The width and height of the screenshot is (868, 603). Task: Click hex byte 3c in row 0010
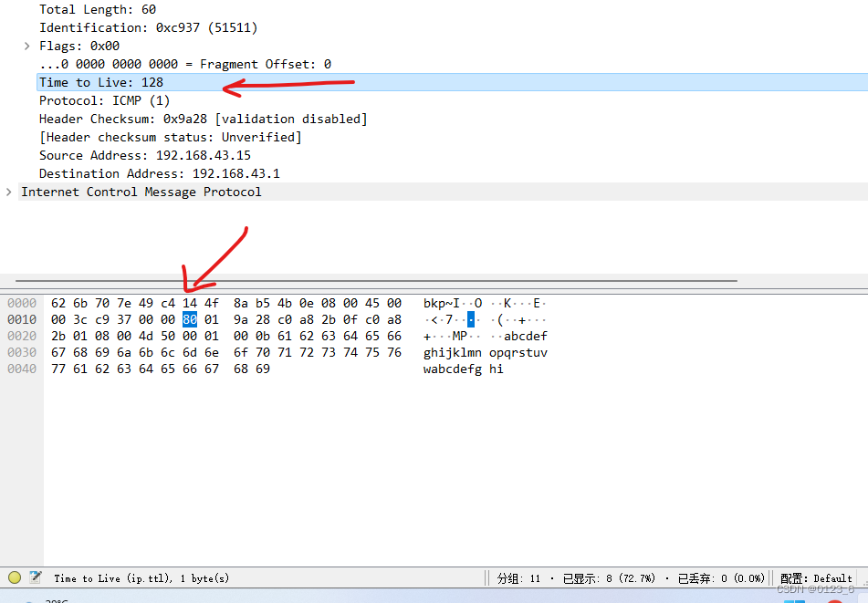[80, 320]
